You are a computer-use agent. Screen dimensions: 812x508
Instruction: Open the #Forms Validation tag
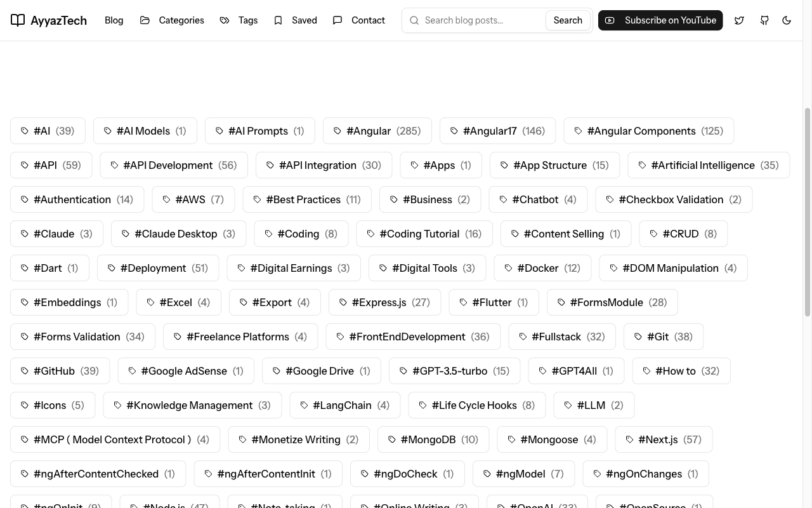click(x=83, y=337)
